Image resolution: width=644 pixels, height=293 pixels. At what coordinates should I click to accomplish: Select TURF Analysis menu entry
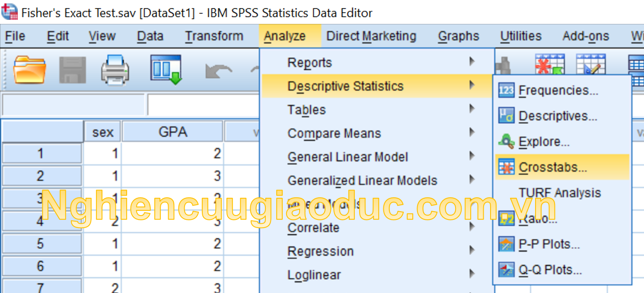[x=560, y=193]
